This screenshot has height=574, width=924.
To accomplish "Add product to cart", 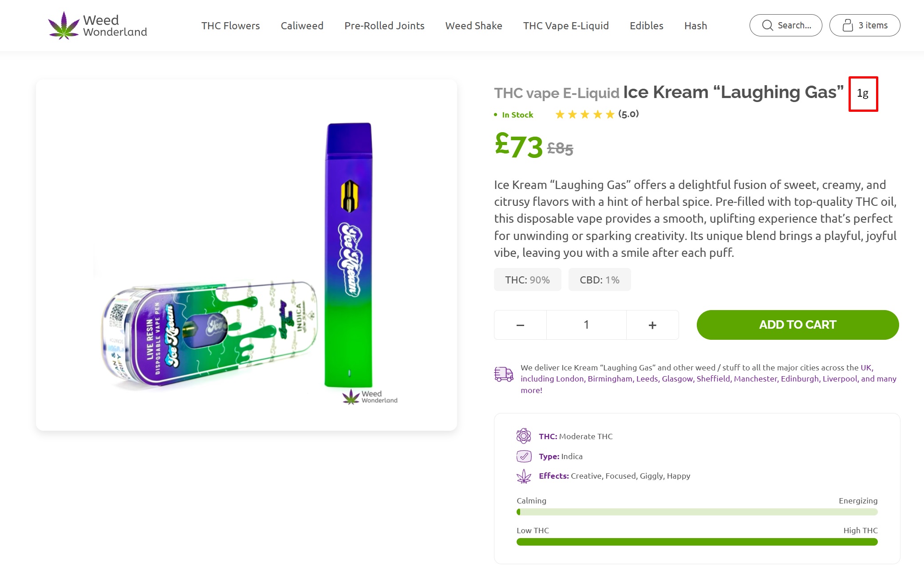I will (x=798, y=325).
